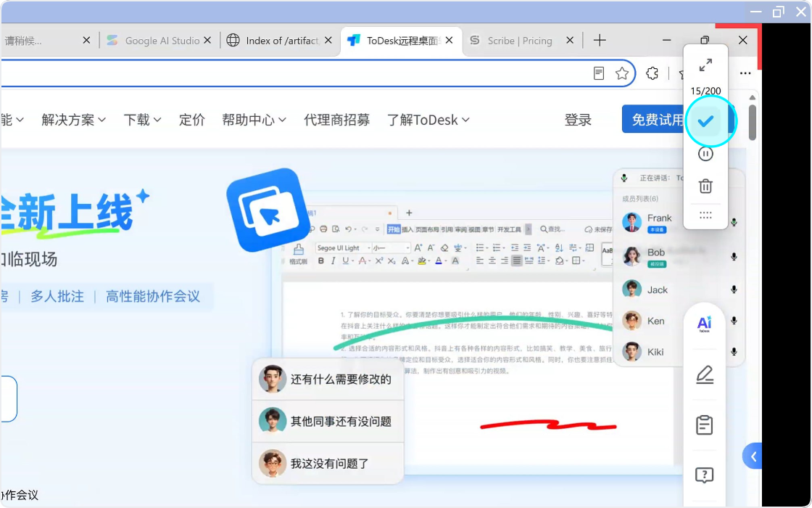Click the pen feedback icon in sidebar
Image resolution: width=812 pixels, height=508 pixels.
pyautogui.click(x=704, y=374)
